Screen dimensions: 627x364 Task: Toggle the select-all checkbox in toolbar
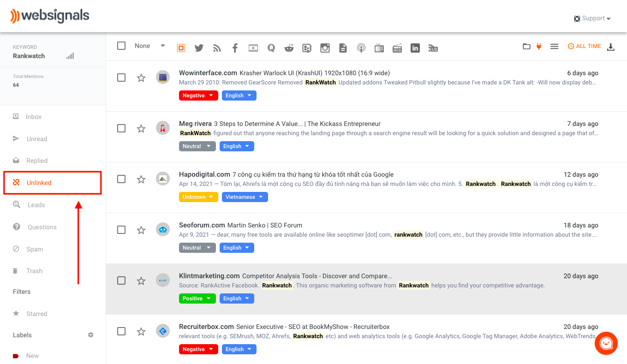(x=121, y=46)
